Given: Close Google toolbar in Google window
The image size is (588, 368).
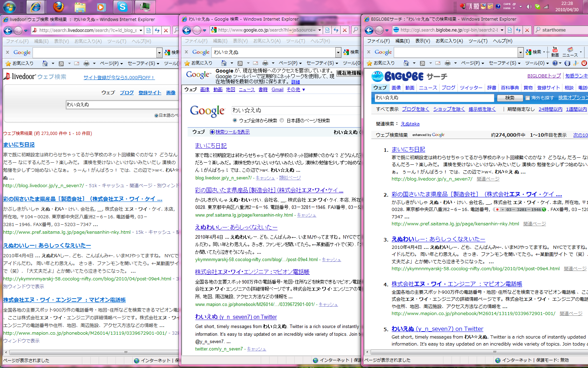Looking at the screenshot, I should (186, 52).
